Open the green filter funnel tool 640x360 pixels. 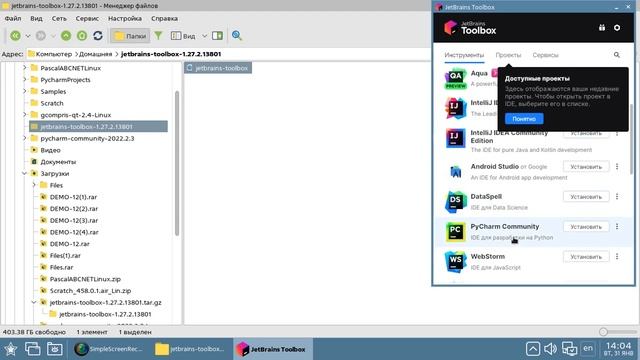[x=158, y=36]
